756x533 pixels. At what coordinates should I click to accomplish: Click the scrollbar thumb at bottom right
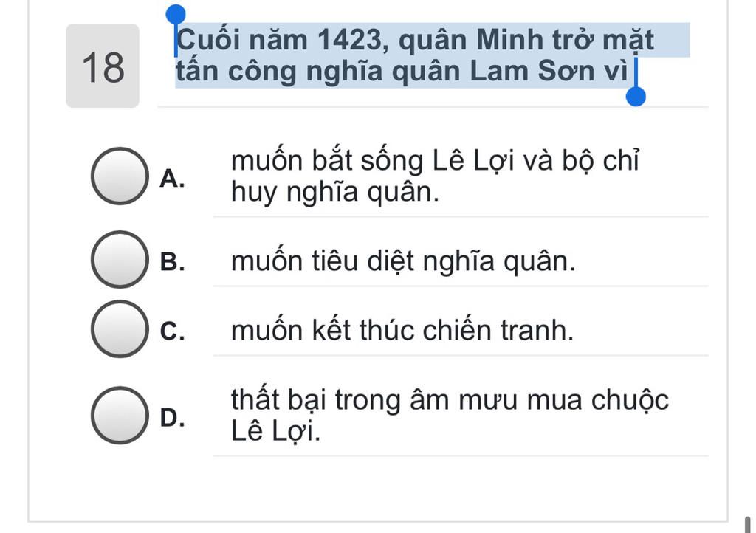point(749,525)
